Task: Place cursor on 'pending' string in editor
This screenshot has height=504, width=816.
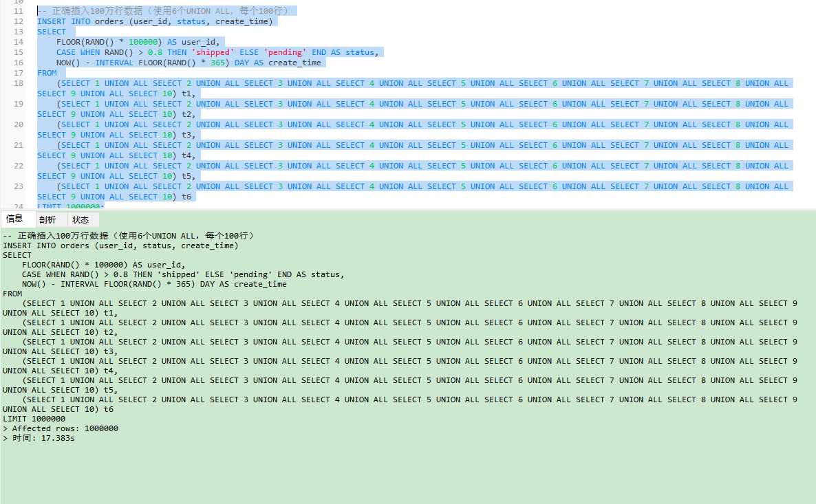Action: tap(285, 52)
